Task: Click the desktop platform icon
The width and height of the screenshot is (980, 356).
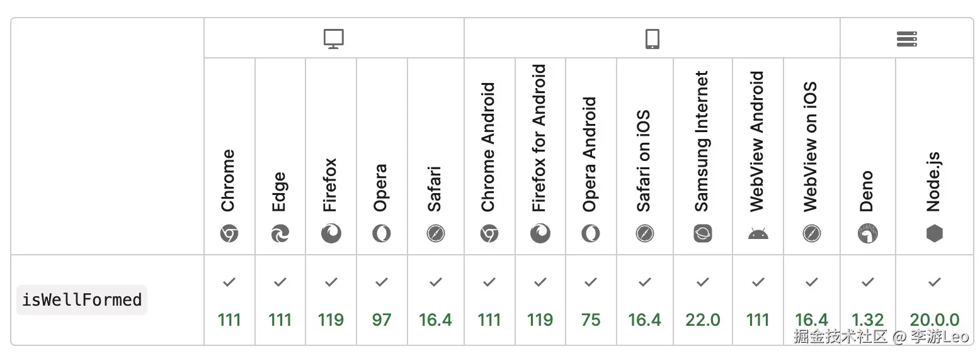Action: pyautogui.click(x=334, y=39)
